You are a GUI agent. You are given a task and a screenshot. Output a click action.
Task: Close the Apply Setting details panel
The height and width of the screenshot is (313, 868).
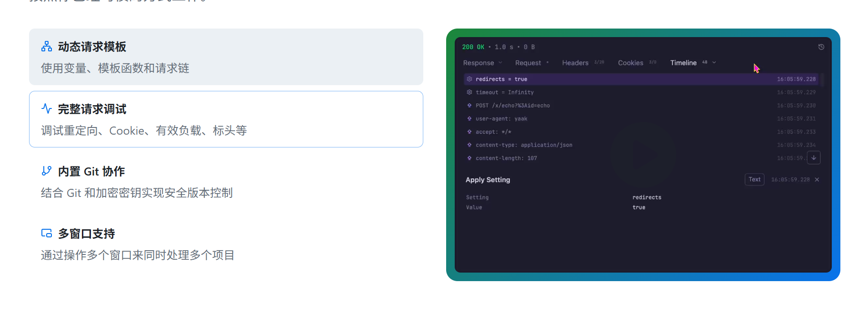coord(817,180)
